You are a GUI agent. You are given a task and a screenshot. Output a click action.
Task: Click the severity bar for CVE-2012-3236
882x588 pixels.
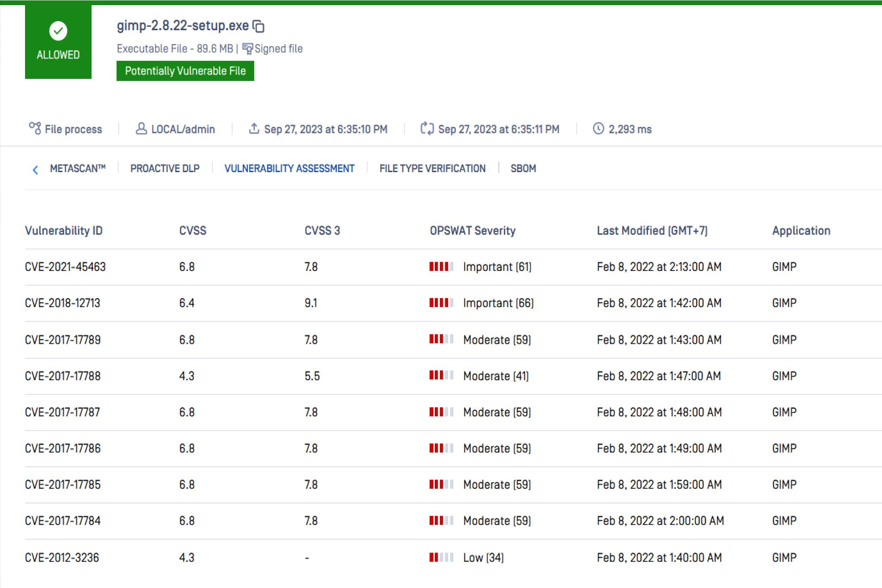click(x=441, y=558)
